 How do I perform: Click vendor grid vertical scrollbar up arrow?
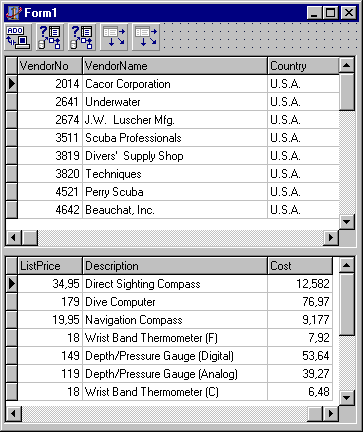point(347,65)
